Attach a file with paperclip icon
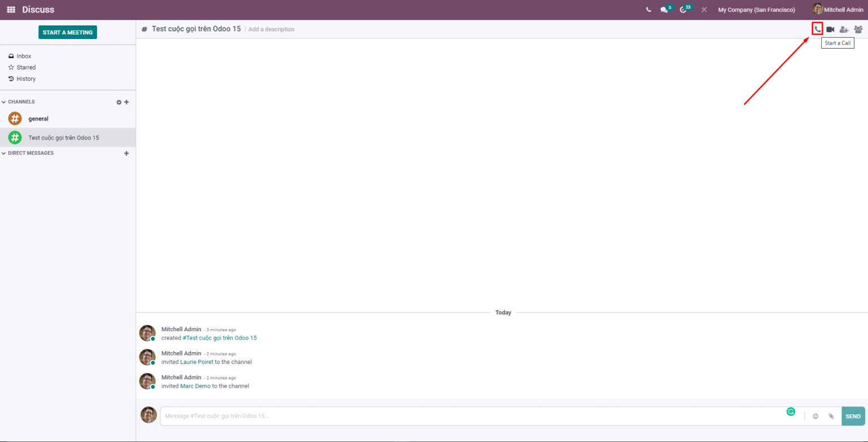 [x=831, y=416]
